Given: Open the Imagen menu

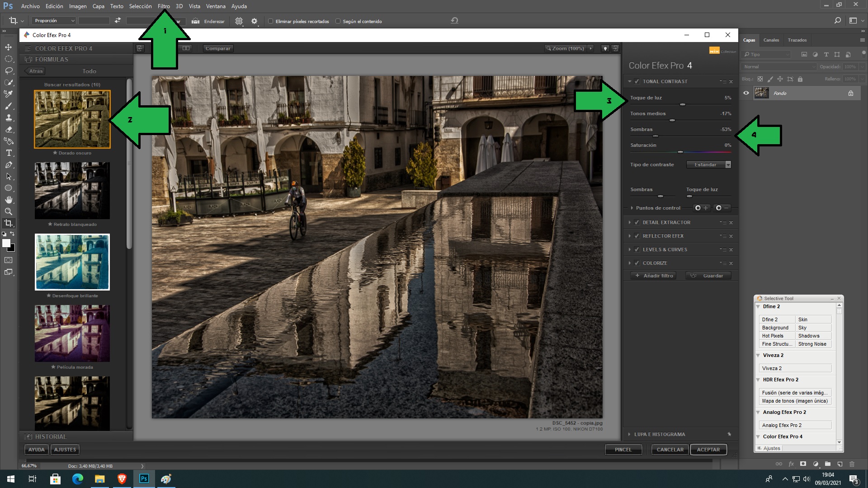Looking at the screenshot, I should [78, 6].
